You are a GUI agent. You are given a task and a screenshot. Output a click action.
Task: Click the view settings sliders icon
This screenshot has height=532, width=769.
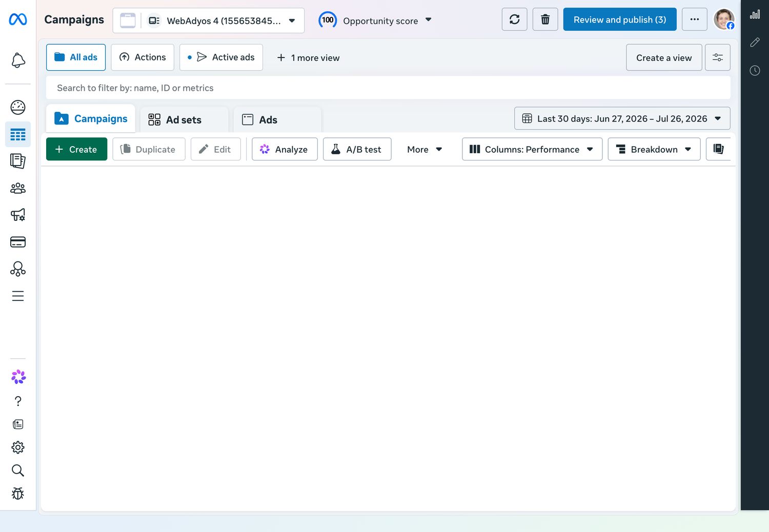[718, 57]
